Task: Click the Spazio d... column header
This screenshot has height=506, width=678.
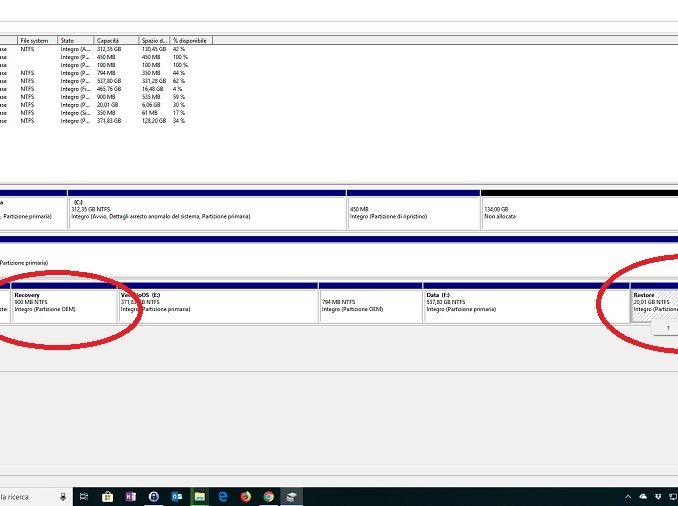Action: [x=154, y=40]
